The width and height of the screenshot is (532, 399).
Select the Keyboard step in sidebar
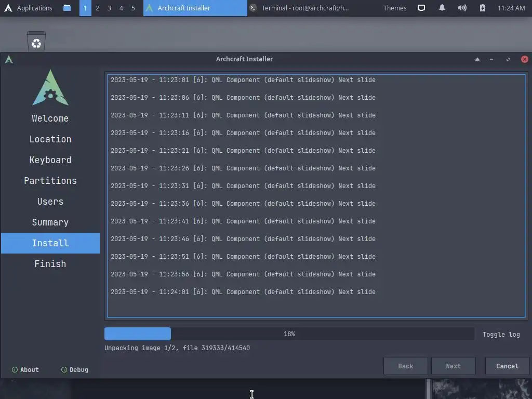(50, 160)
